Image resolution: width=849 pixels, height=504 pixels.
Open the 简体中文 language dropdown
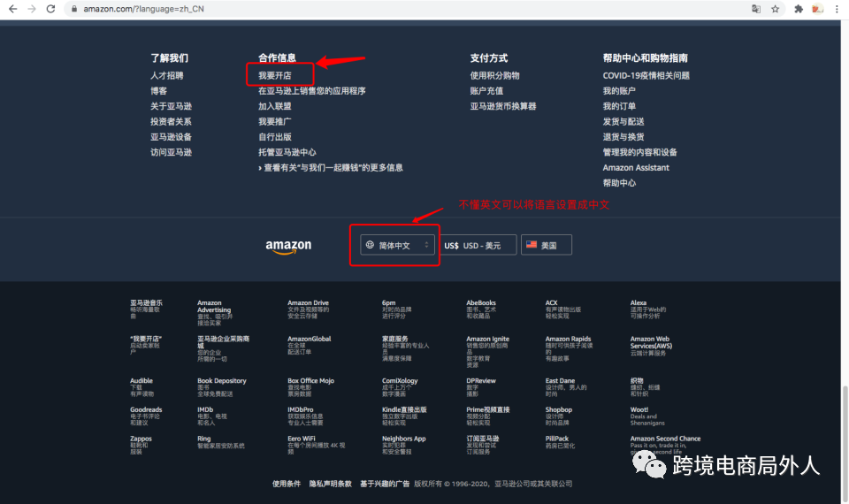pos(397,245)
